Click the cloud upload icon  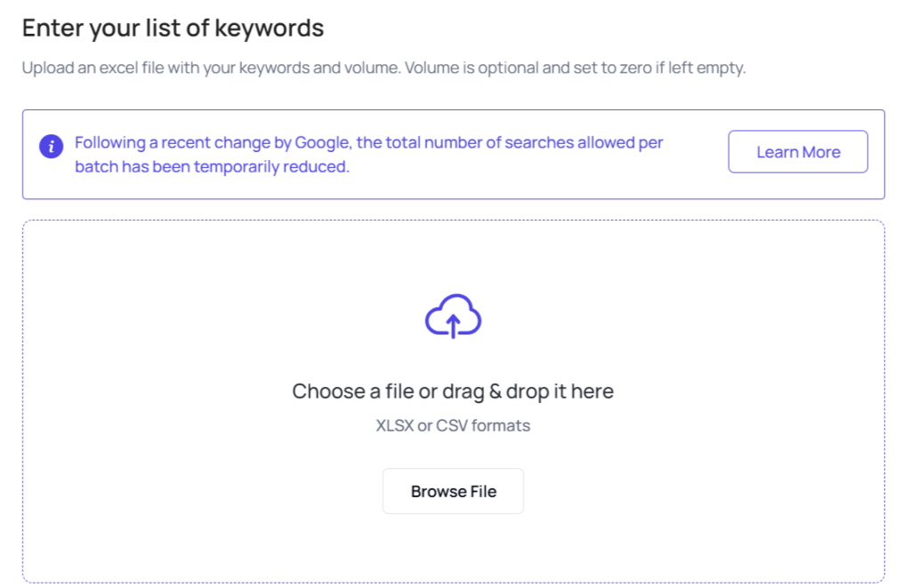click(x=453, y=317)
